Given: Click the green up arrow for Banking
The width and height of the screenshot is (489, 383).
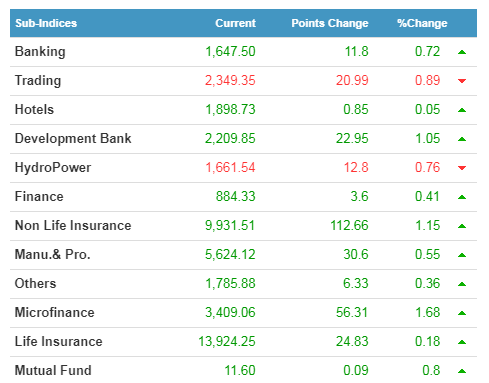Looking at the screenshot, I should (462, 52).
